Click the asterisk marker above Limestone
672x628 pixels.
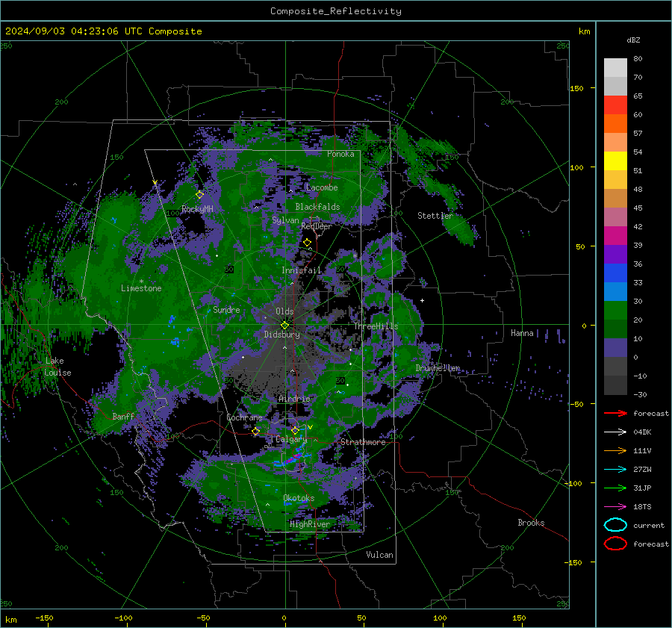click(x=141, y=282)
